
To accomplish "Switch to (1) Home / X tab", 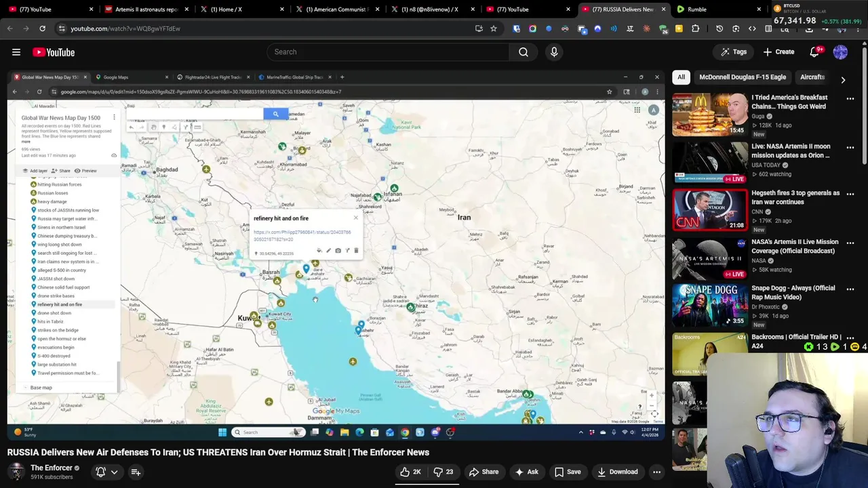I will coord(241,9).
